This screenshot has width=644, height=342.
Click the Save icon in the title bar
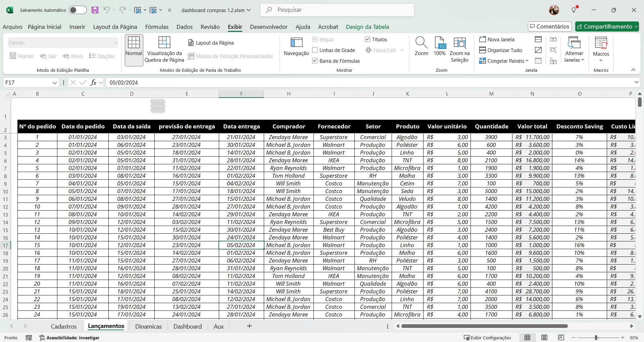95,10
